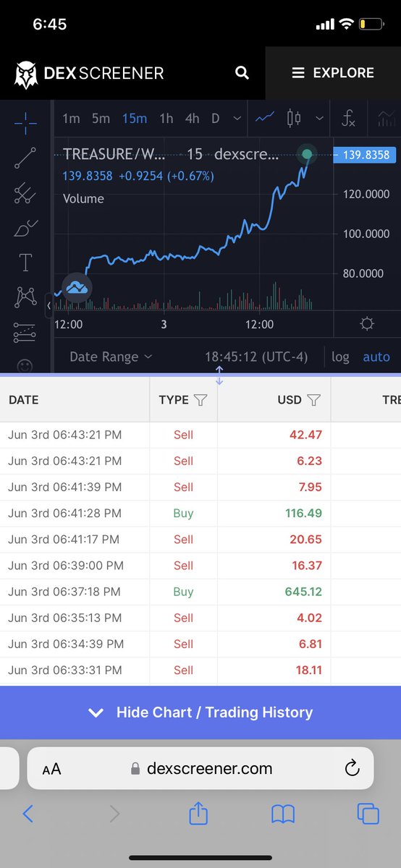Open the emoji icons tool
401x868 pixels.
[x=26, y=365]
